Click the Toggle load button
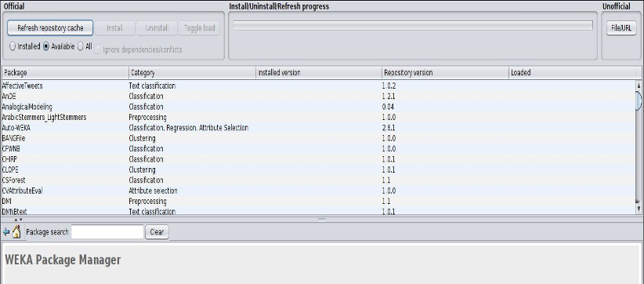The image size is (644, 284). (x=199, y=28)
